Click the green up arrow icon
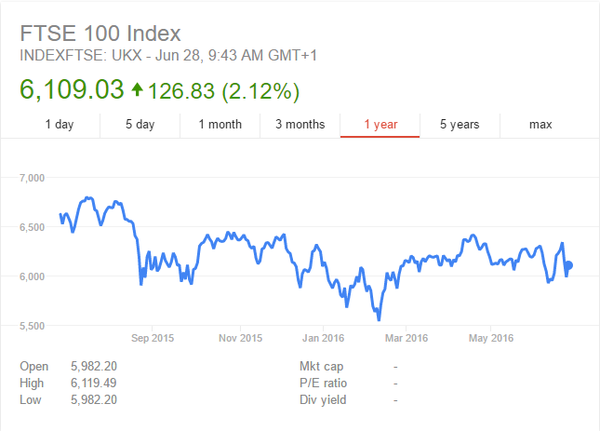 [x=136, y=91]
